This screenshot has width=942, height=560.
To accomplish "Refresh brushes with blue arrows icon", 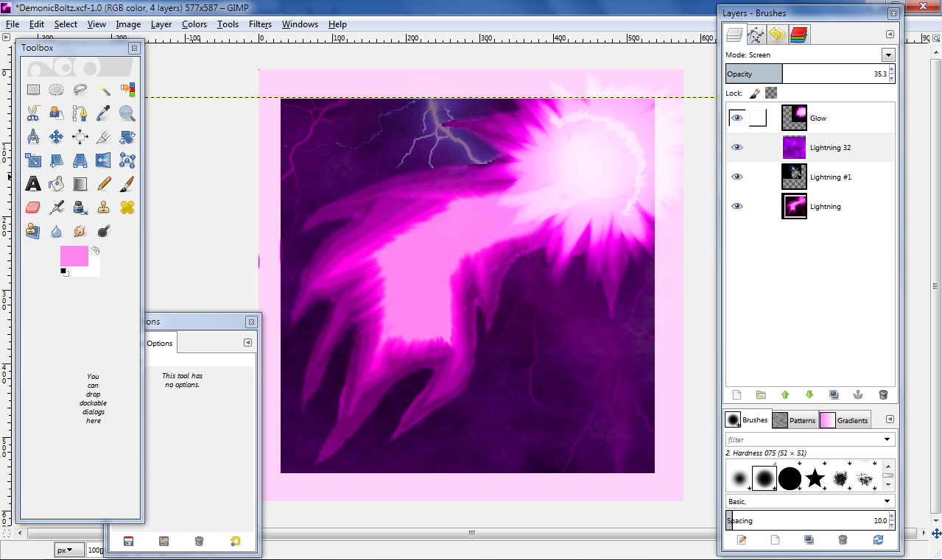I will pos(878,539).
